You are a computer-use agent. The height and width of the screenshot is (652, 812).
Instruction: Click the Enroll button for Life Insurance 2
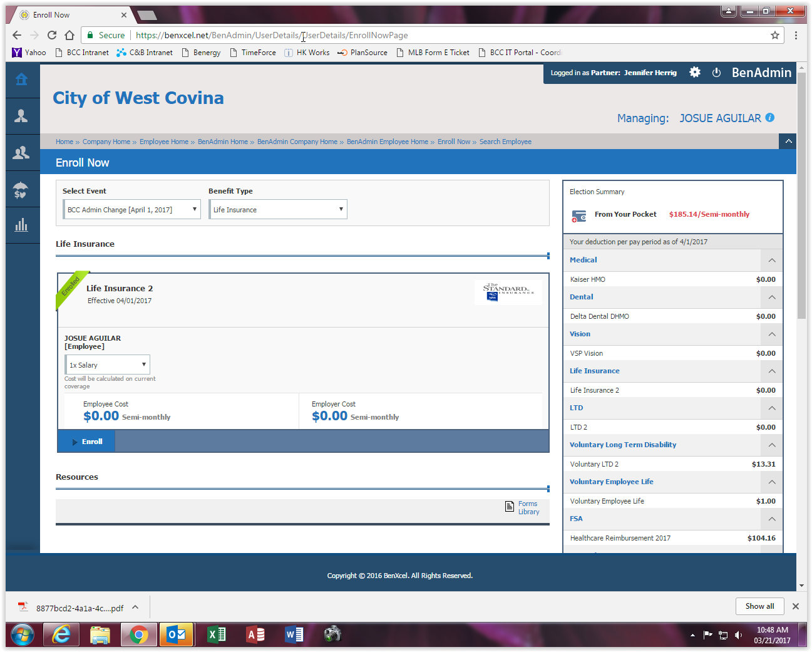click(x=87, y=442)
